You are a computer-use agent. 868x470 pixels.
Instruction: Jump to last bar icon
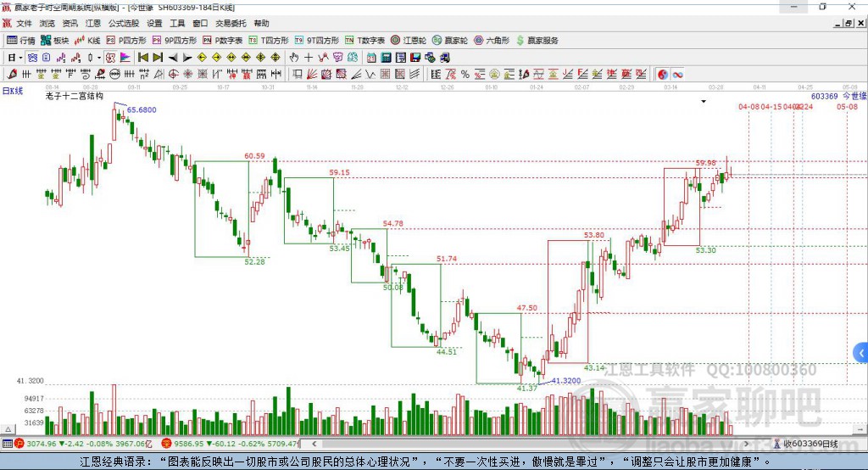click(x=158, y=58)
